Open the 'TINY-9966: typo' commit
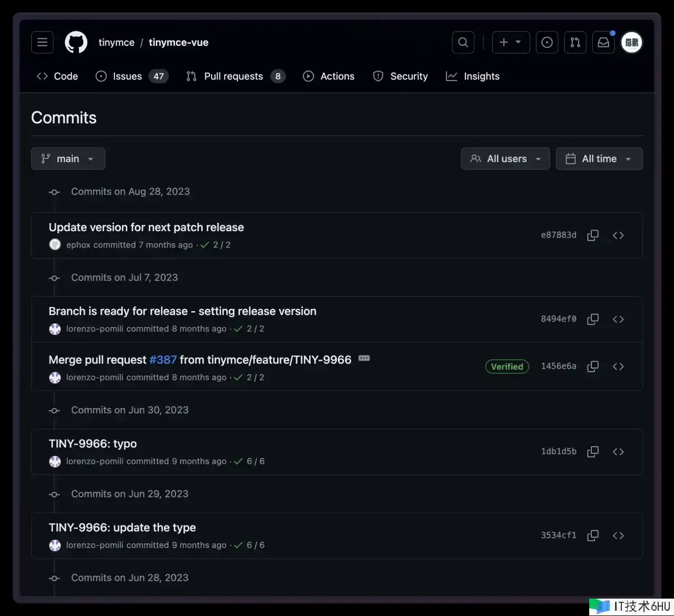The width and height of the screenshot is (674, 616). coord(93,444)
